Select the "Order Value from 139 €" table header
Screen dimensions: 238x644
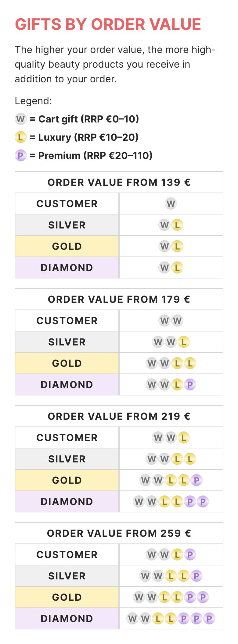119,182
